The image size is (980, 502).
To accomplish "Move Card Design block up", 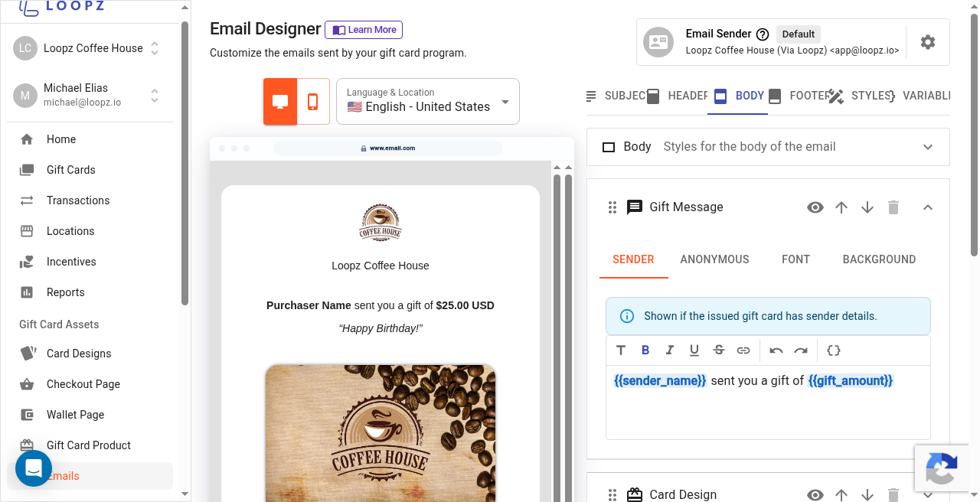I will coord(841,495).
